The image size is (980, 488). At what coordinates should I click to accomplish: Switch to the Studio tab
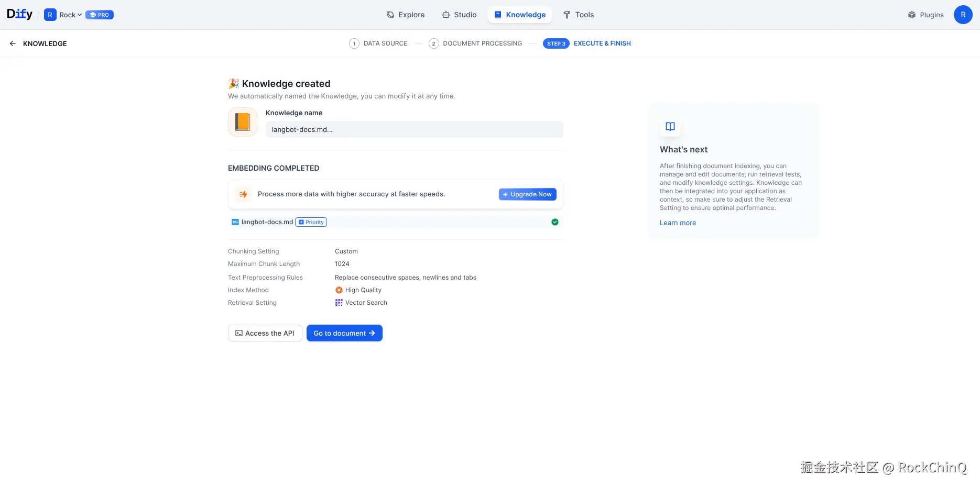459,15
